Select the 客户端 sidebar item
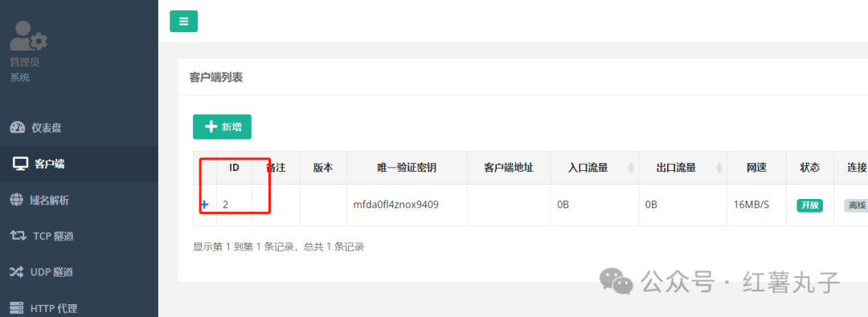Screen dimensions: 868x317 click(x=79, y=164)
